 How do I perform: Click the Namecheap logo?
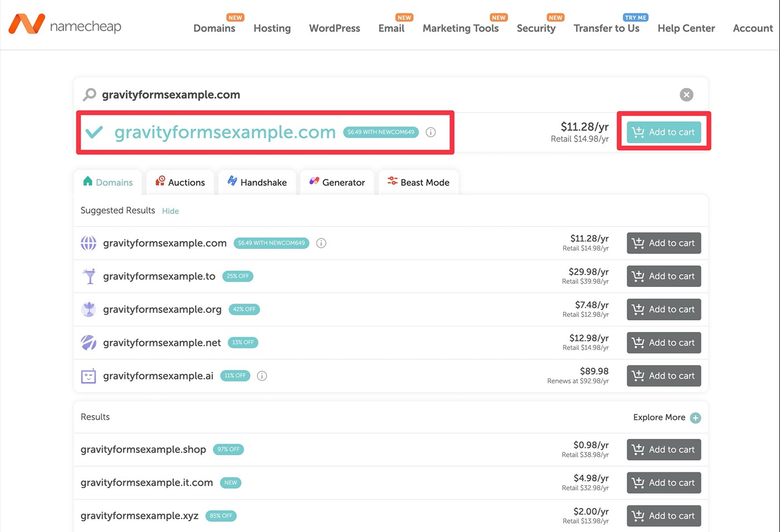pyautogui.click(x=65, y=25)
